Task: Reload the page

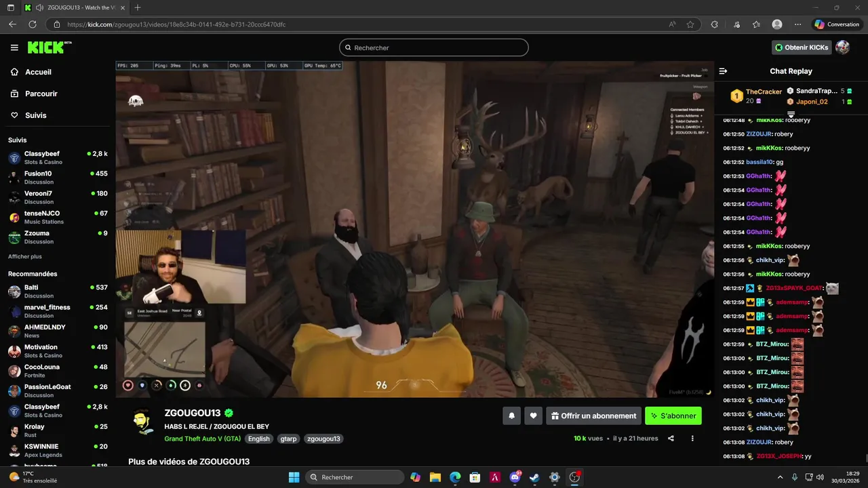Action: coord(32,24)
